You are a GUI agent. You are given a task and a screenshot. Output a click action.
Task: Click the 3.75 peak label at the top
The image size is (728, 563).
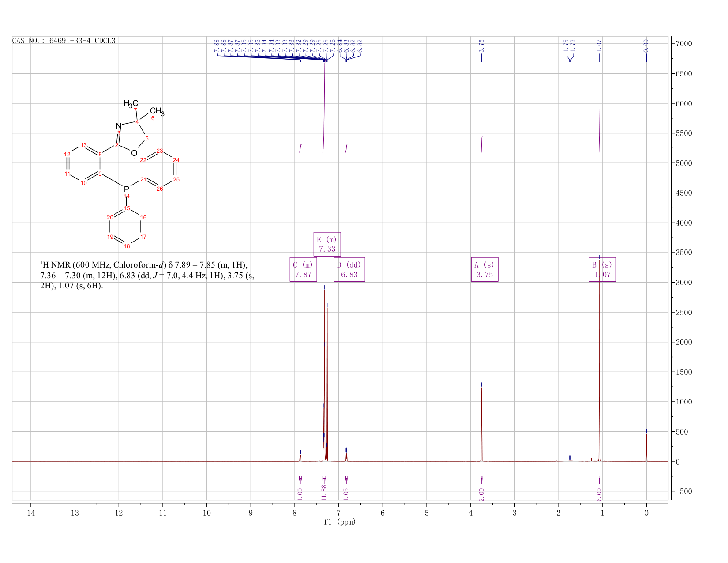pyautogui.click(x=481, y=45)
